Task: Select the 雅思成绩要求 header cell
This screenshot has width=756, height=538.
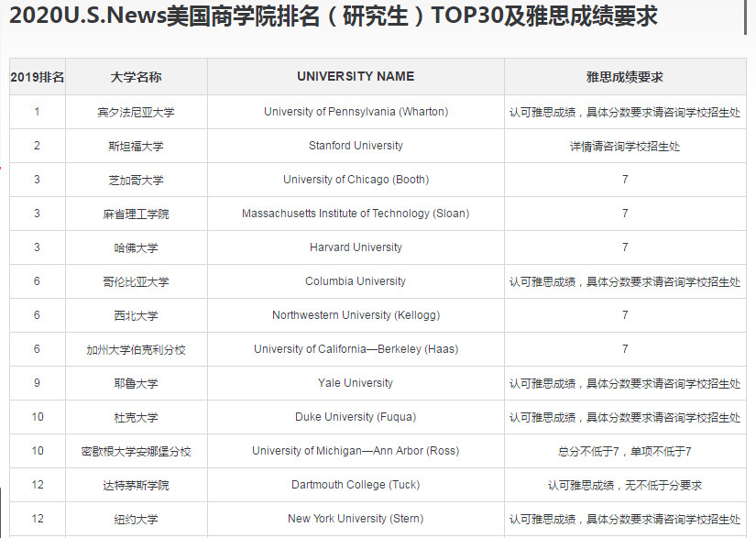Action: (625, 77)
